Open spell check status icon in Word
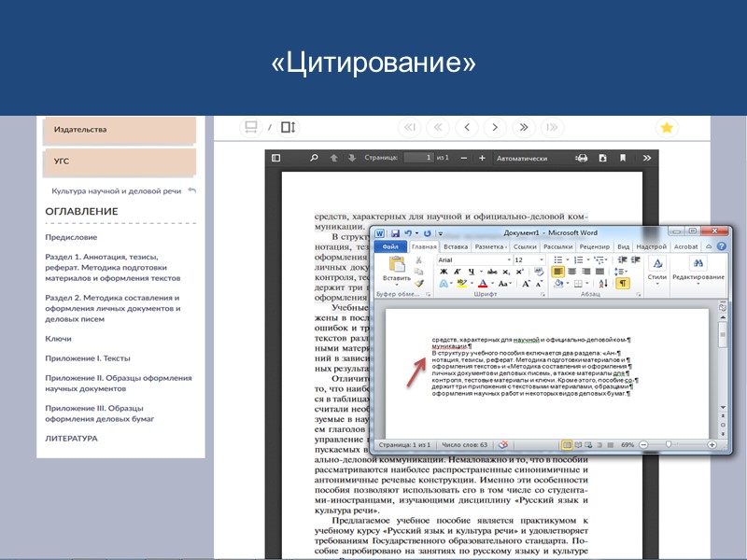The image size is (747, 560). coord(503,445)
